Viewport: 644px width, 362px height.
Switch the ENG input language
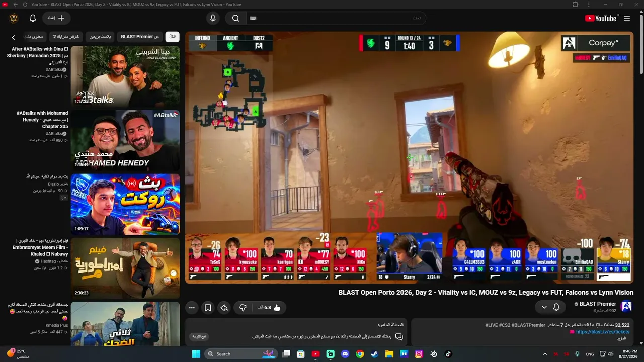(590, 354)
